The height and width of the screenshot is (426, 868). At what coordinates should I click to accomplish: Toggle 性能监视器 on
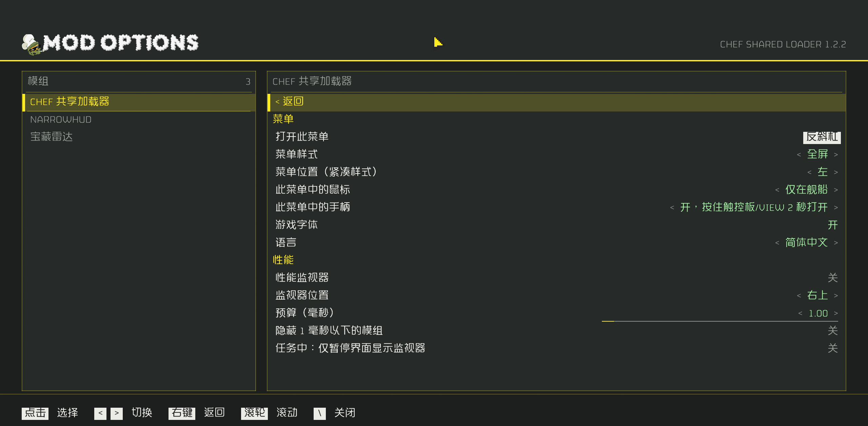[x=832, y=278]
